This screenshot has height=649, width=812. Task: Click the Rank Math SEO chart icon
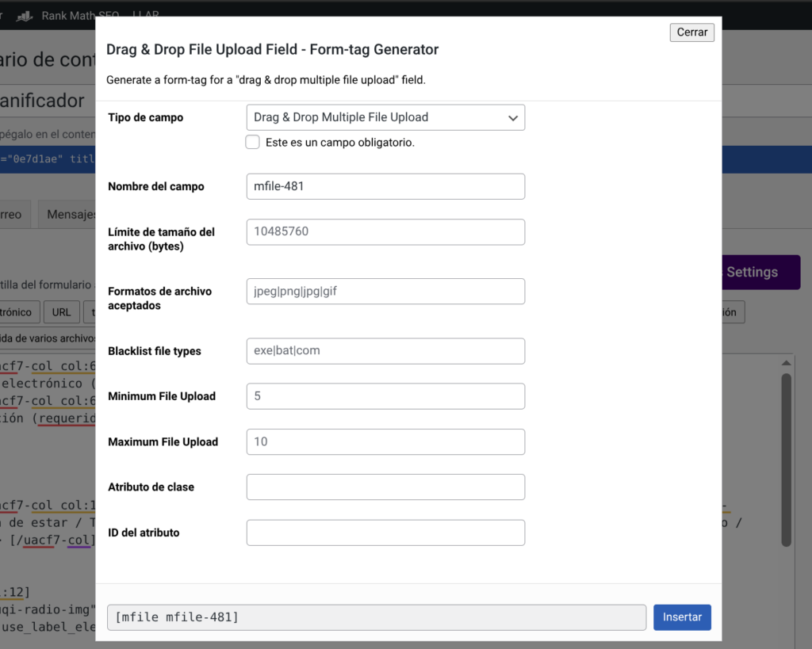(25, 16)
